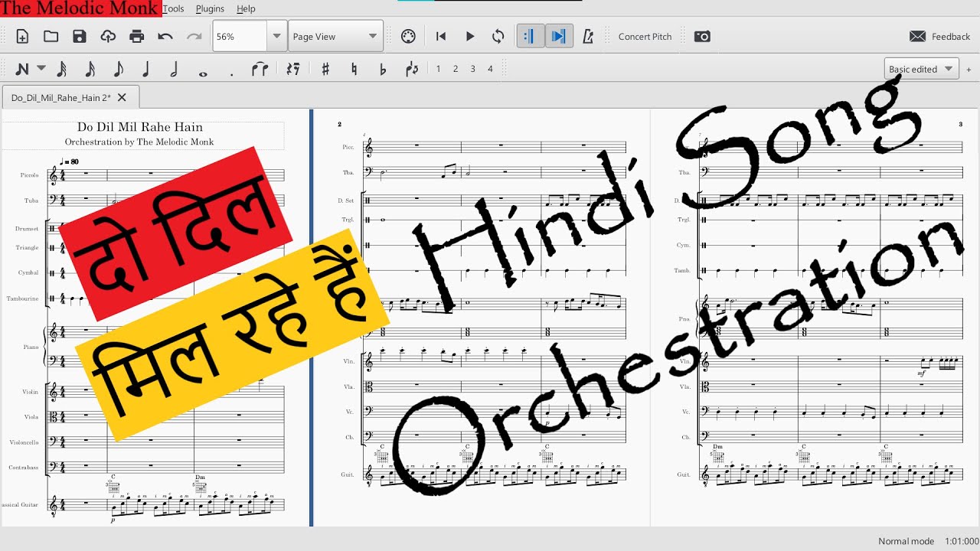
Task: Apply flat accidental
Action: [383, 69]
